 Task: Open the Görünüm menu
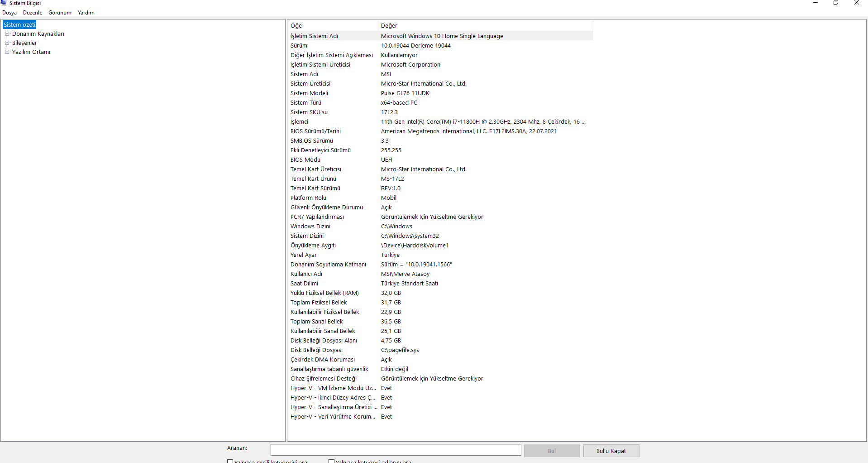60,13
